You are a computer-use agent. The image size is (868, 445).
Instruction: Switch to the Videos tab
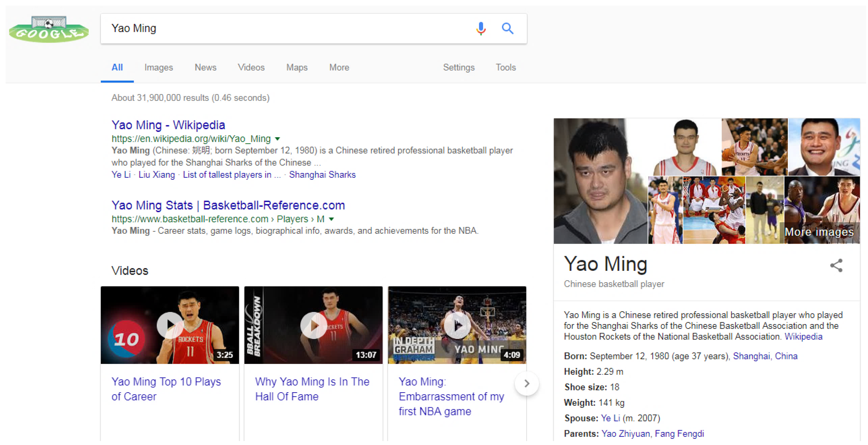point(251,67)
